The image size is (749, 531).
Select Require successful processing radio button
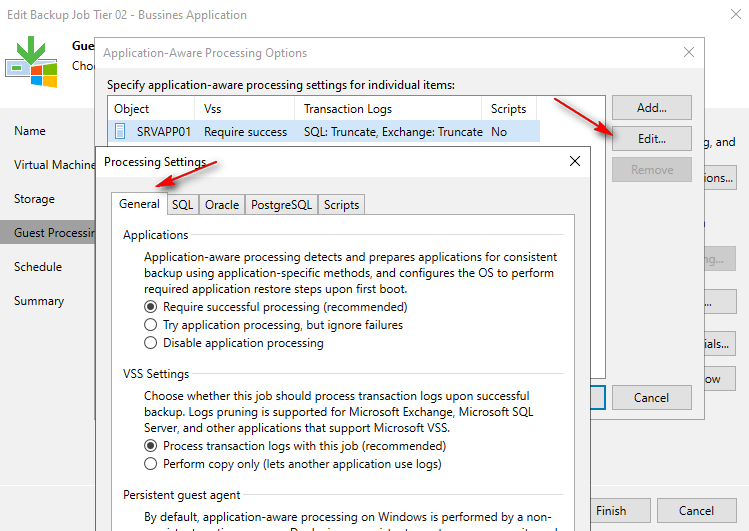(x=151, y=307)
